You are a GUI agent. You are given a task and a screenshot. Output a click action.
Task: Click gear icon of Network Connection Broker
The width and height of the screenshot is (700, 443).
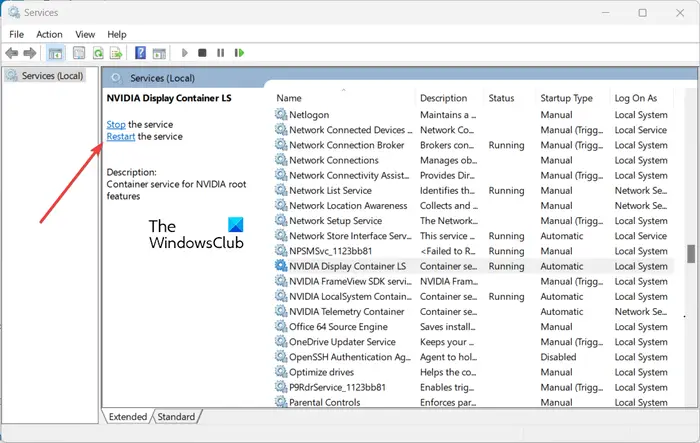(x=281, y=145)
